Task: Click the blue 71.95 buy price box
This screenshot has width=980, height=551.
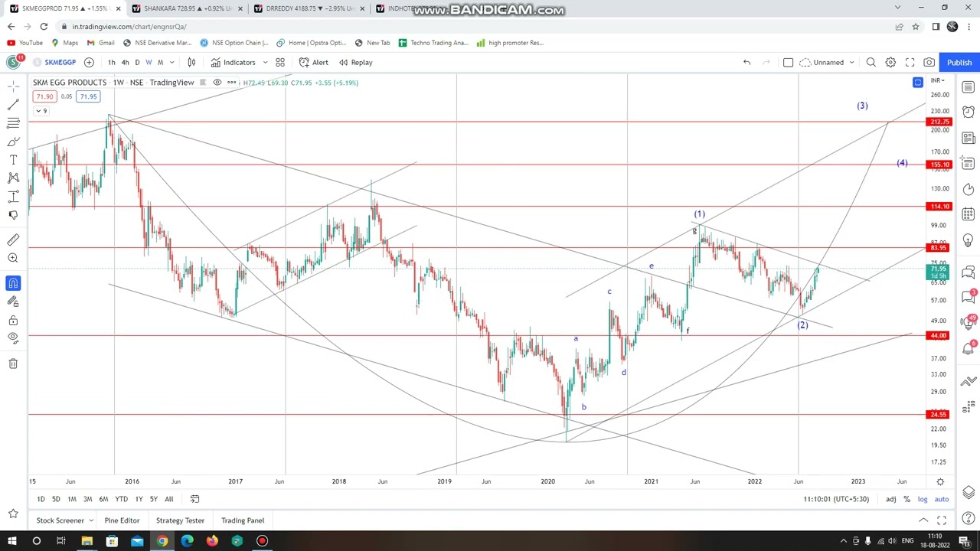Action: click(89, 96)
